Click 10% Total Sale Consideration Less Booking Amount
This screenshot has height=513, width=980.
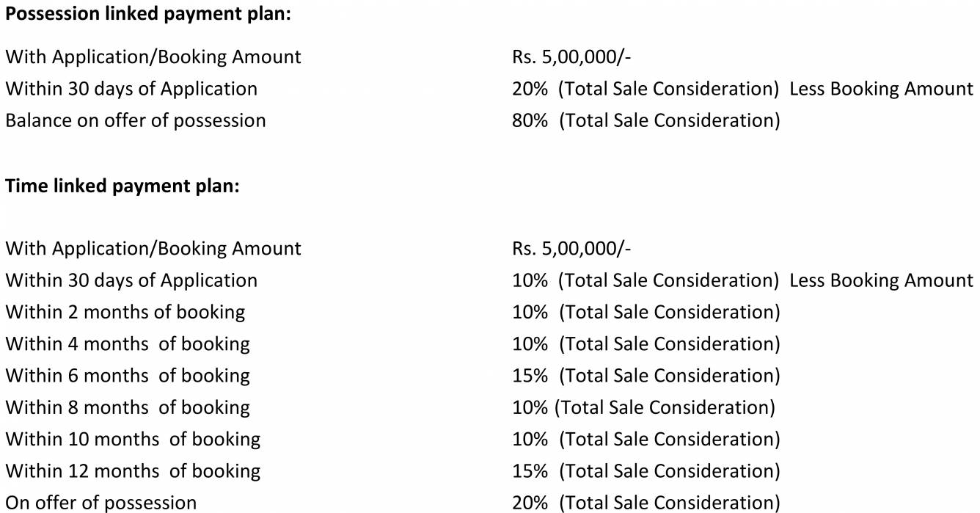[742, 280]
